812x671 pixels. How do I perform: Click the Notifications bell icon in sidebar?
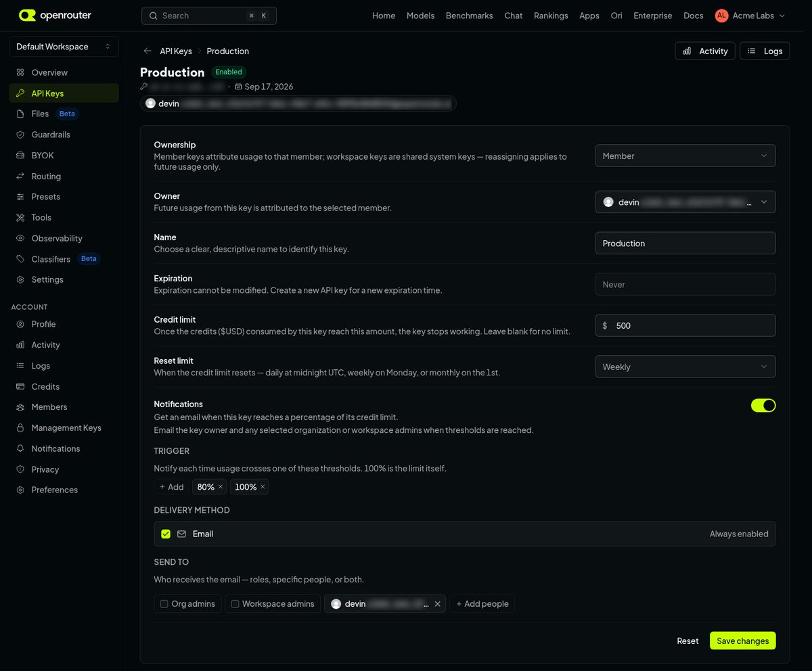pyautogui.click(x=20, y=448)
